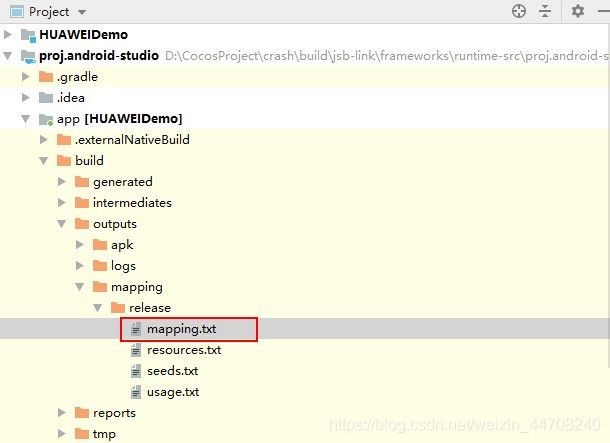Click the tmp folder icon
This screenshot has width=610, height=443.
pos(82,434)
